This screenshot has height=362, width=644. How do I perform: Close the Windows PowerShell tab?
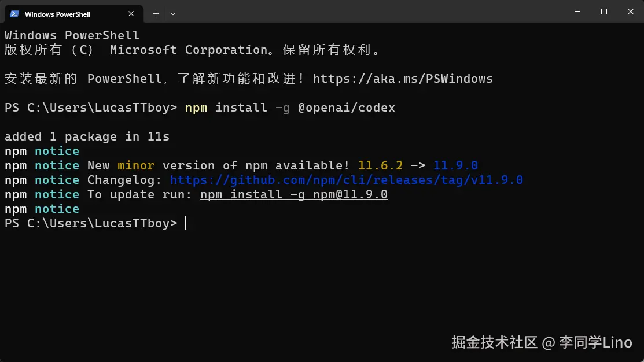[x=133, y=14]
